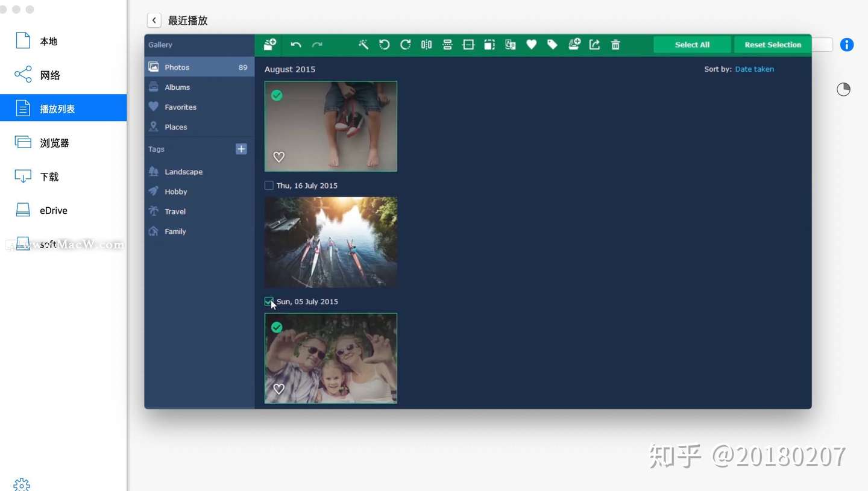The width and height of the screenshot is (868, 491).
Task: Select the Family tag
Action: (200, 231)
